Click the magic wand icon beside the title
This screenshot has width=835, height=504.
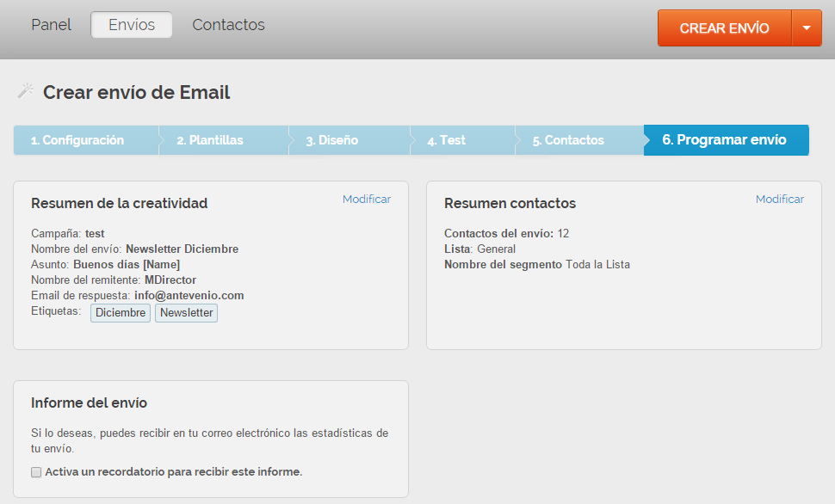tap(26, 91)
